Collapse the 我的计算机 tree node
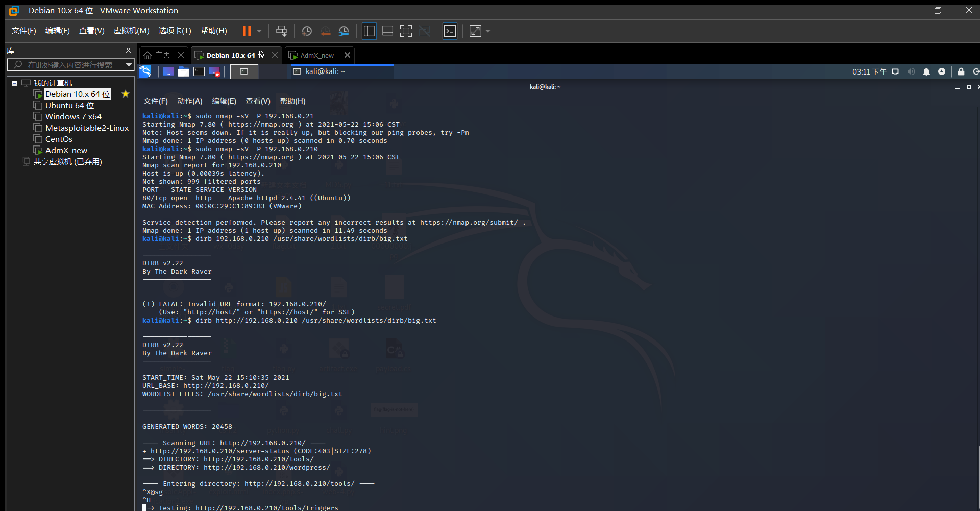980x511 pixels. [x=15, y=83]
